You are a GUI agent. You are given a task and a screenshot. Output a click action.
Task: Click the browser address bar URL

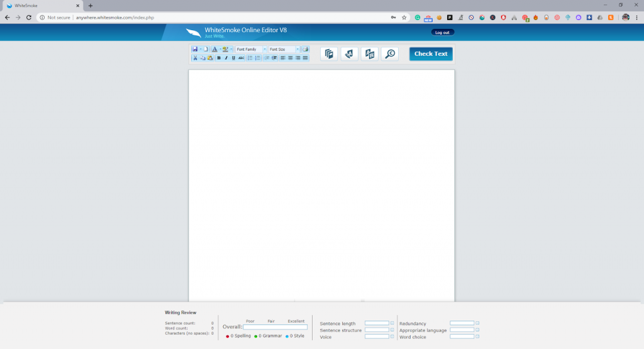(x=115, y=18)
